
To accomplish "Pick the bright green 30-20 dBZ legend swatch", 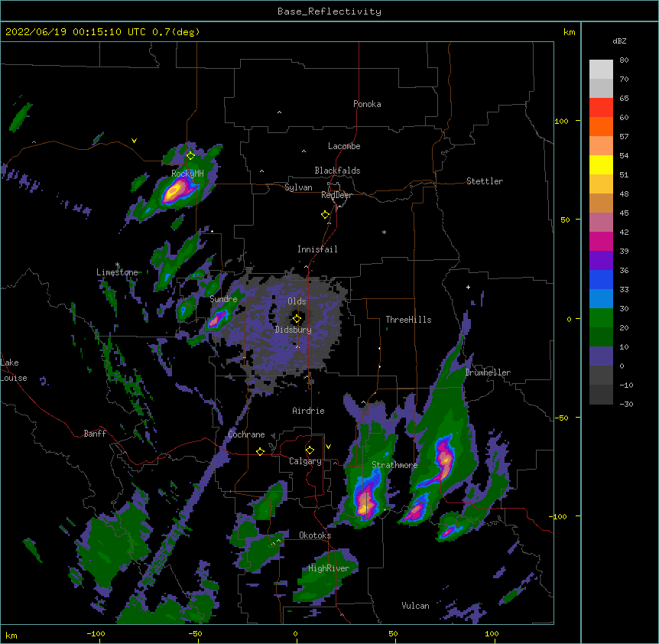I will (601, 318).
